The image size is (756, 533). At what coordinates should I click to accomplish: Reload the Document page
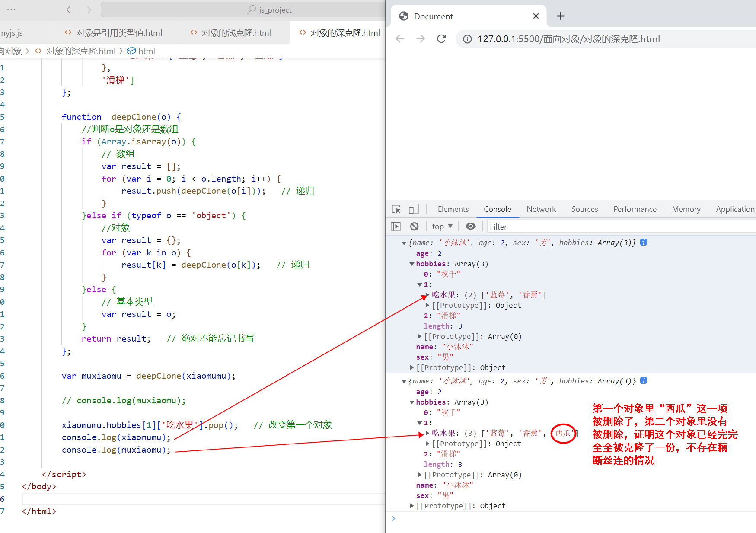(441, 39)
